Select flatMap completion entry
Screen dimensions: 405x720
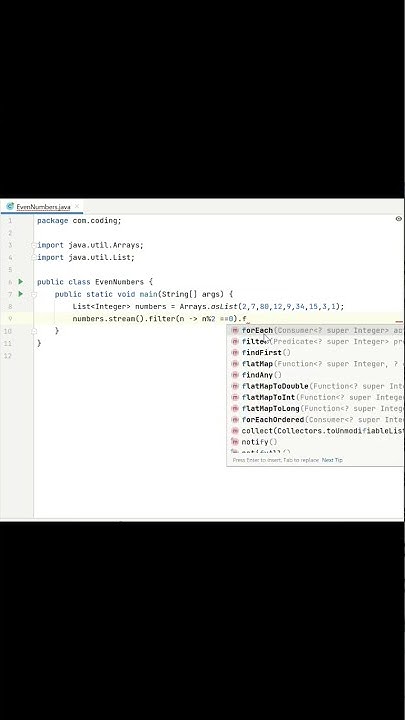click(315, 364)
